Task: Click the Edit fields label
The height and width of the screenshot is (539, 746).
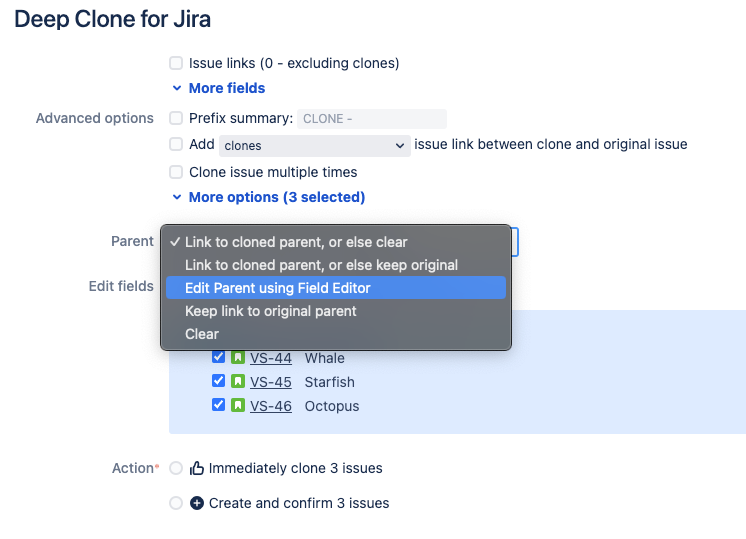Action: [x=121, y=286]
